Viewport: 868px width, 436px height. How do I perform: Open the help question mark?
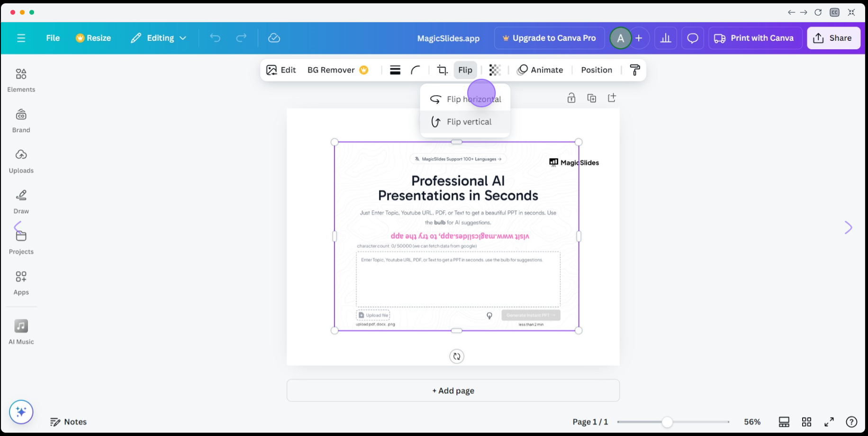pyautogui.click(x=851, y=422)
